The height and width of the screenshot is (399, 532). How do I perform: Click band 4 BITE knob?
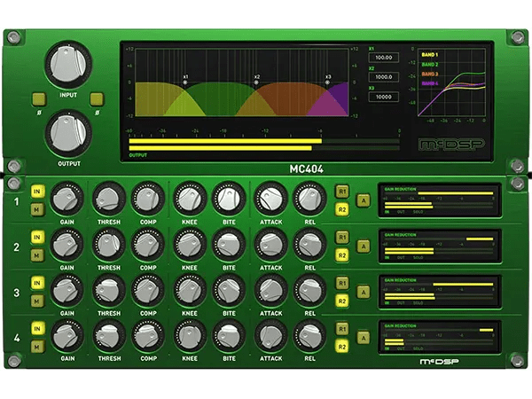pos(229,336)
